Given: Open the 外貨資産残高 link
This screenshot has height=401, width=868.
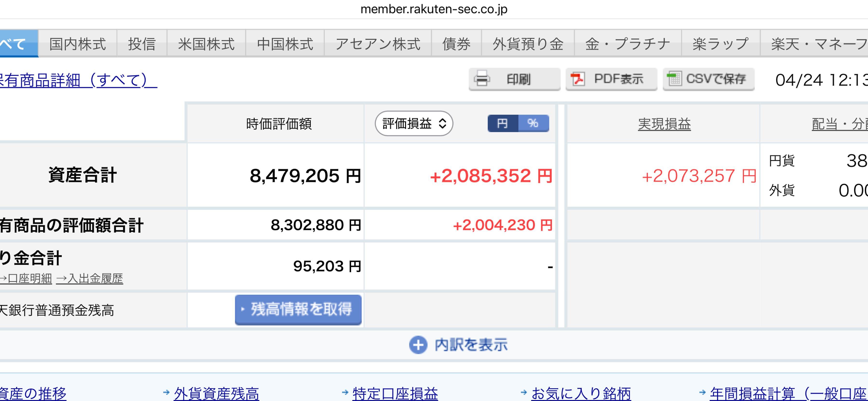Looking at the screenshot, I should [x=216, y=393].
